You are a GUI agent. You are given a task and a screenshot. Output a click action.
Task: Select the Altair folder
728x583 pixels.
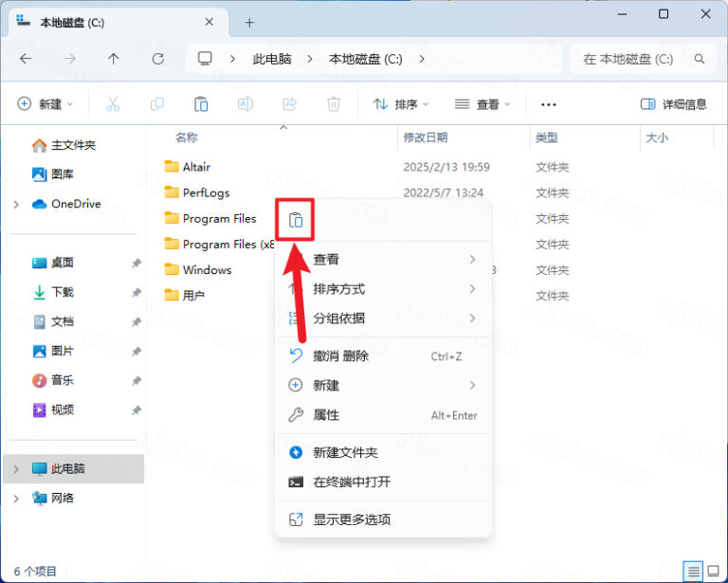point(195,167)
